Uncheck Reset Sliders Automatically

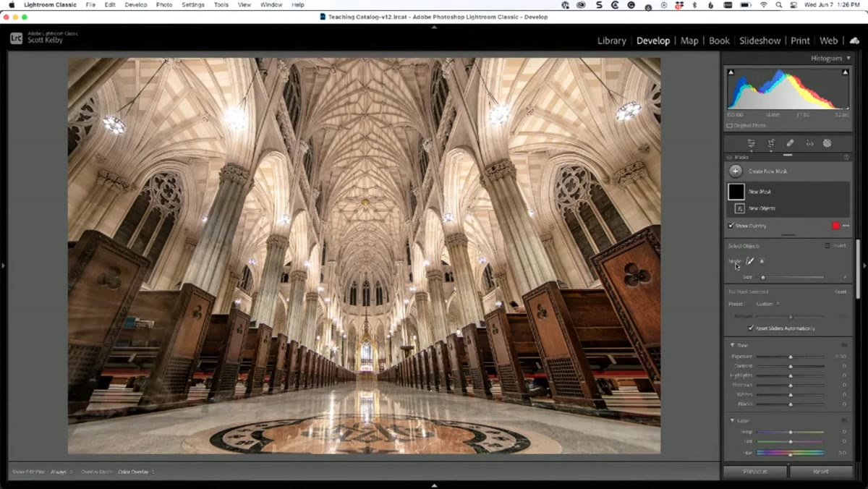point(751,328)
